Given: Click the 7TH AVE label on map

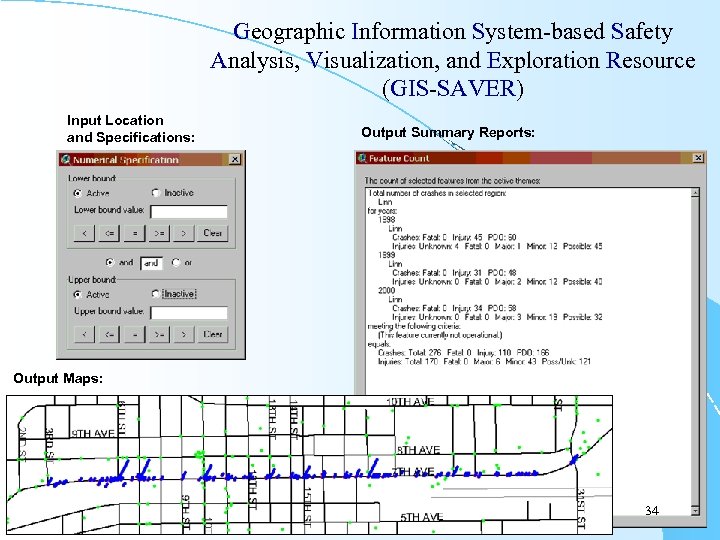Looking at the screenshot, I should pos(413,472).
